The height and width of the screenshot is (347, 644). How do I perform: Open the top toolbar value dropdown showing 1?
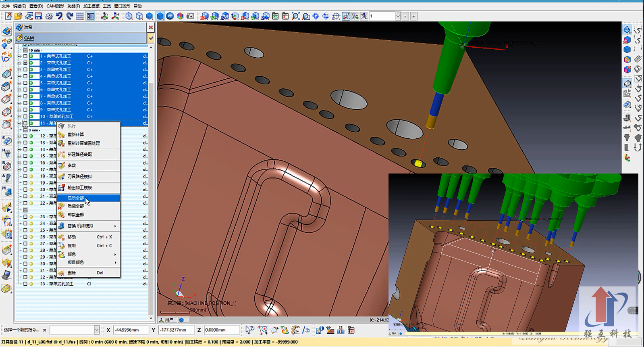398,16
